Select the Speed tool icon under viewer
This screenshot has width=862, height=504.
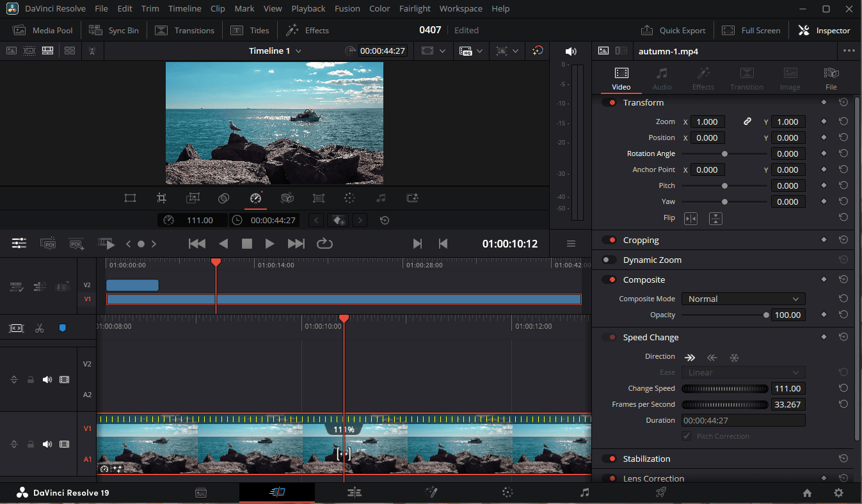pos(255,198)
